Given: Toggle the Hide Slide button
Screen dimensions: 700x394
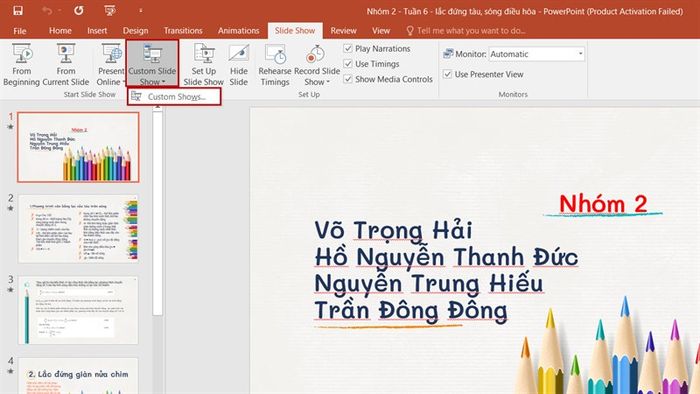Looking at the screenshot, I should pos(238,65).
